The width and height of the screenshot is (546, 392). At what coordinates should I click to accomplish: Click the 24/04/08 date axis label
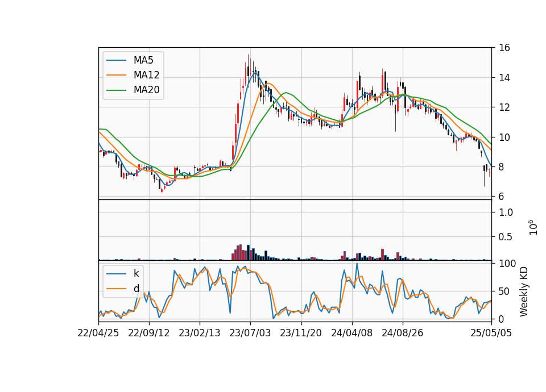pos(351,333)
